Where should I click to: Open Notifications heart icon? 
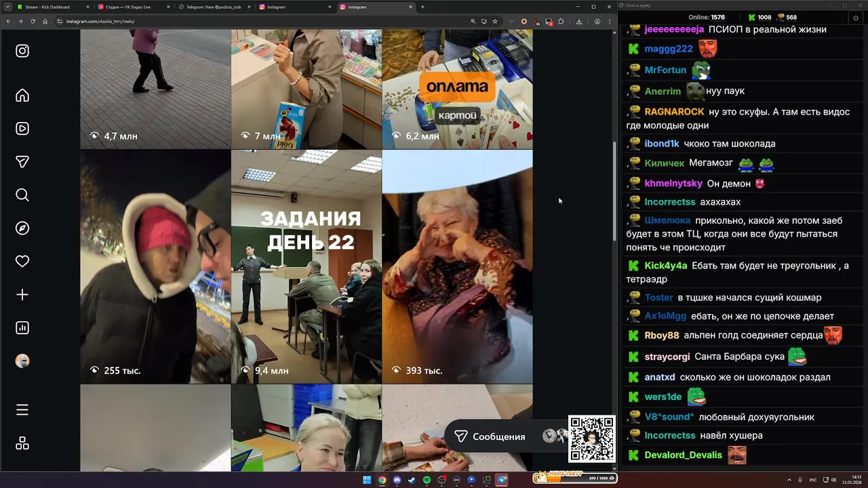tap(22, 262)
